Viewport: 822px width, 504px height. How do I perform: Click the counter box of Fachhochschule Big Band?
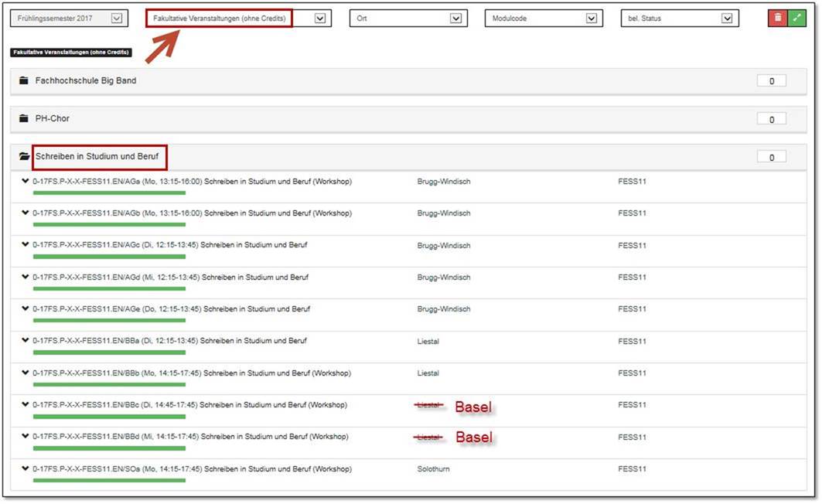[771, 81]
